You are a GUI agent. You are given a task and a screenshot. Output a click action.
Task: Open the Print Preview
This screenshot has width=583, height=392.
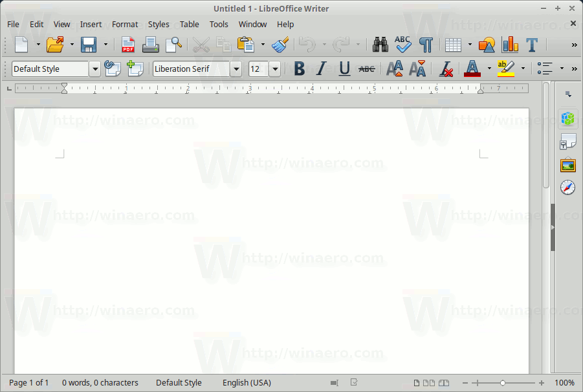tap(174, 45)
